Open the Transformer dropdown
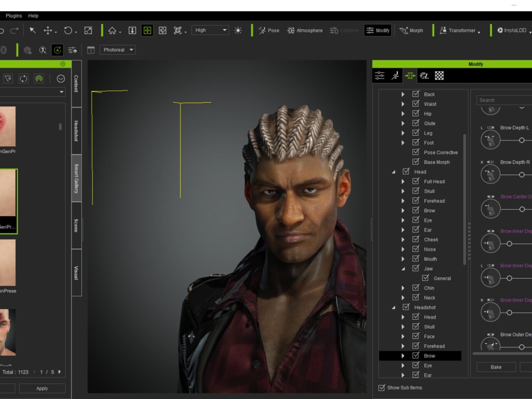 point(460,30)
